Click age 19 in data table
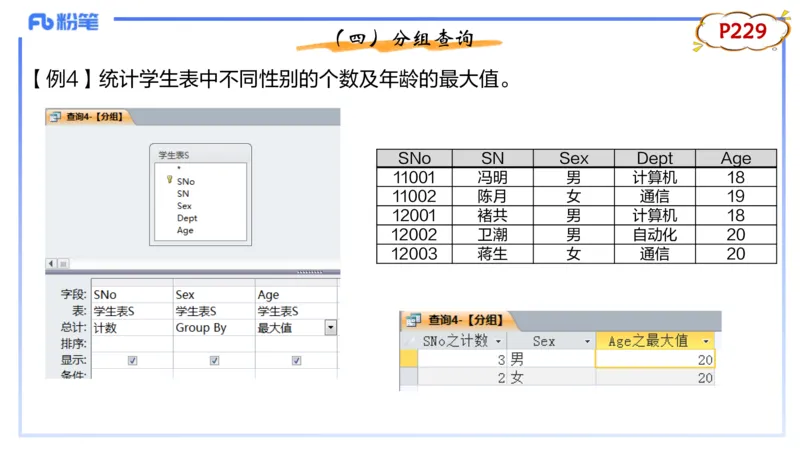The width and height of the screenshot is (800, 450). (736, 196)
